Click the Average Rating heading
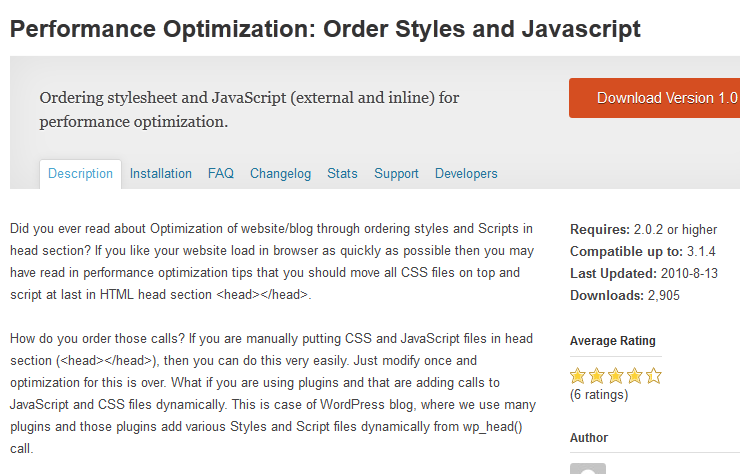This screenshot has width=740, height=474. (x=613, y=340)
